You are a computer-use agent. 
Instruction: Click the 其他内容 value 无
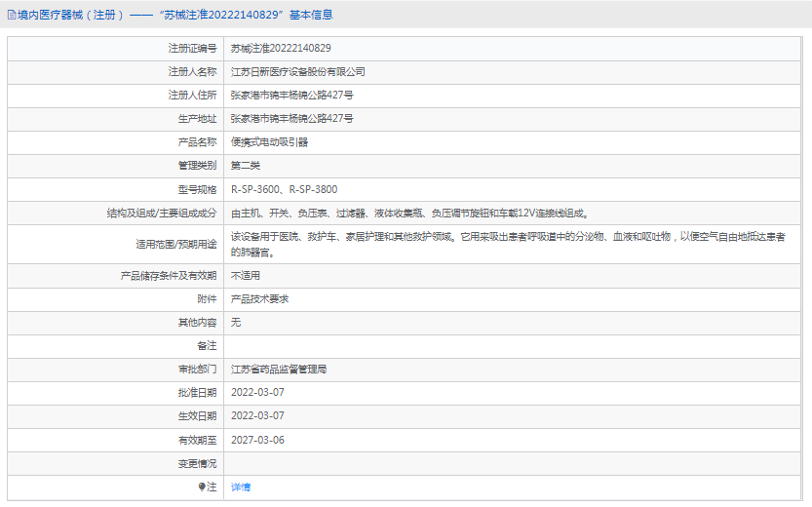(236, 322)
